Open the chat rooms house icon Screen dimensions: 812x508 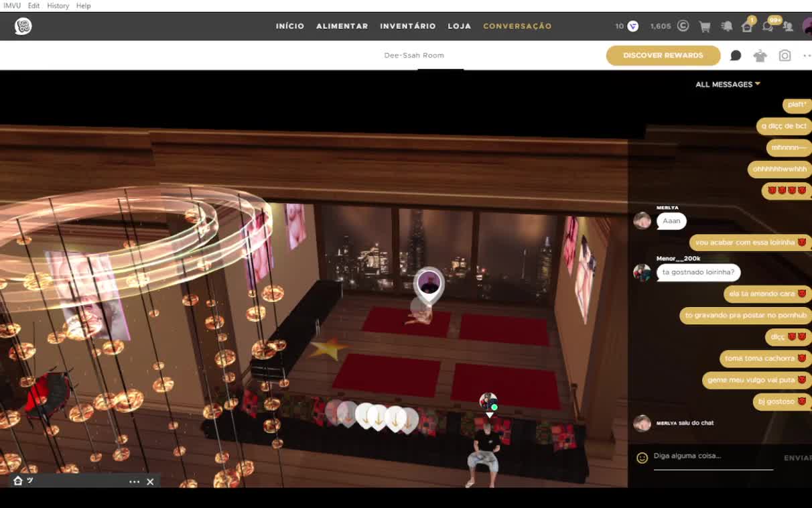(x=747, y=27)
